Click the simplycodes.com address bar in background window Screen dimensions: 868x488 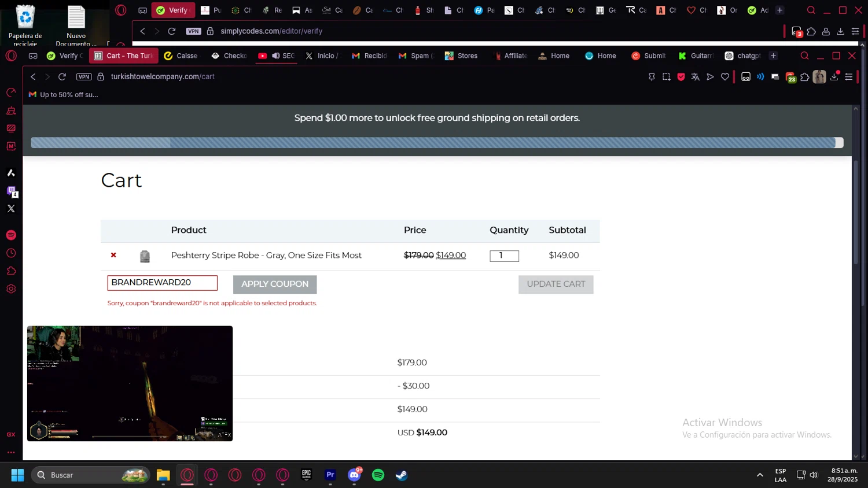[x=271, y=31]
